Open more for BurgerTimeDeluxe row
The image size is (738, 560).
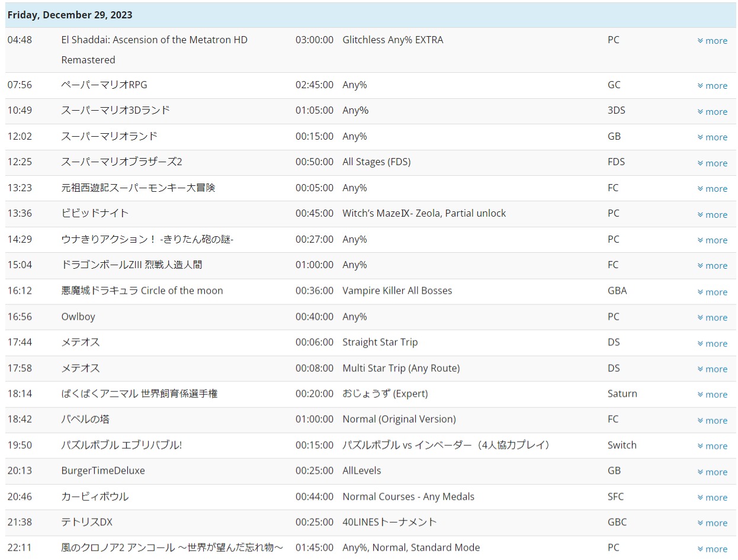(x=712, y=472)
